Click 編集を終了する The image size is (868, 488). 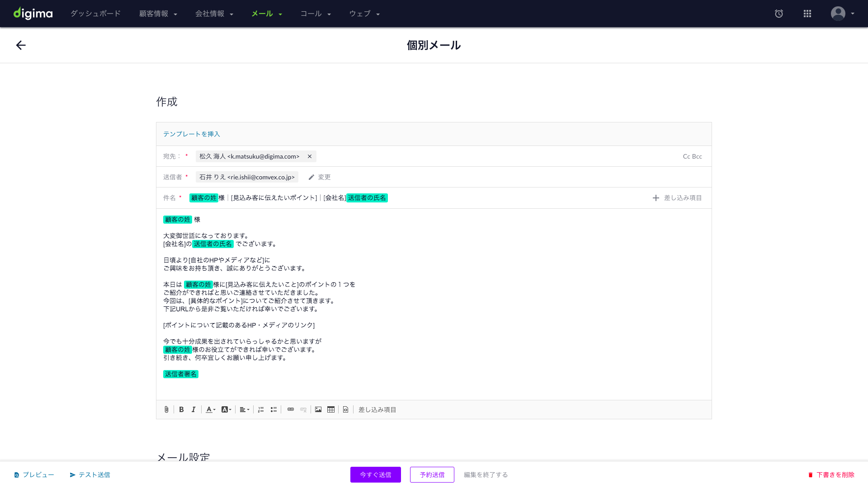click(x=486, y=475)
